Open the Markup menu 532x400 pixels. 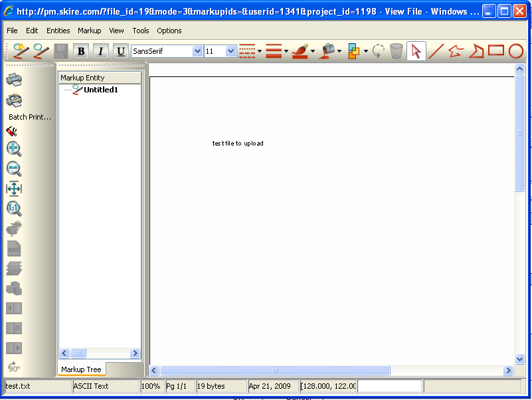coord(89,31)
